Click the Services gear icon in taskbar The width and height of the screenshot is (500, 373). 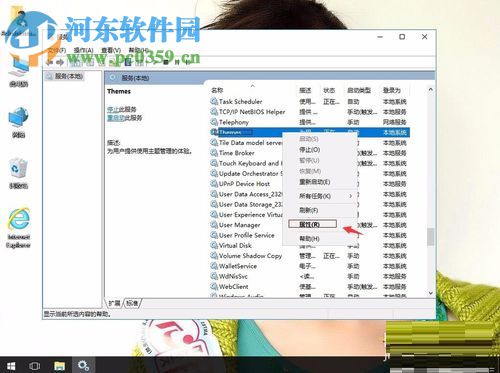[83, 366]
